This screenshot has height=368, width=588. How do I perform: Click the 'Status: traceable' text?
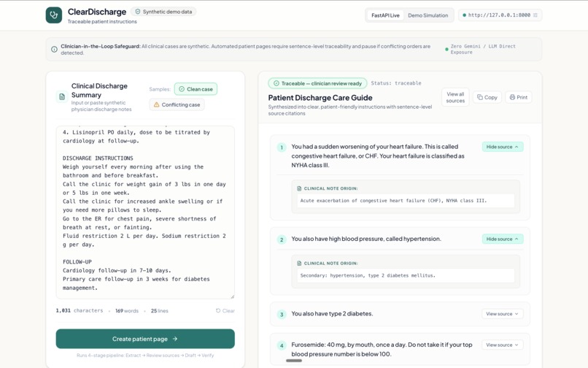(x=396, y=83)
